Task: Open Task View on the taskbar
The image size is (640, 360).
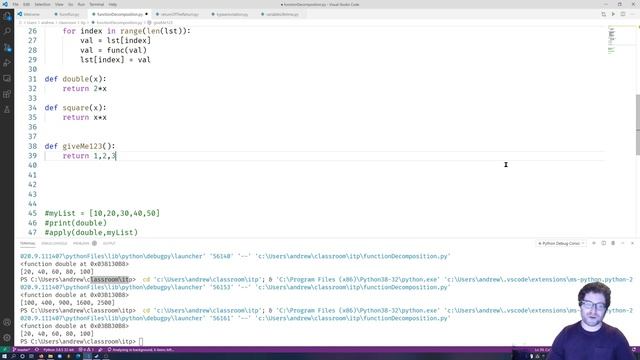Action: 31,356
